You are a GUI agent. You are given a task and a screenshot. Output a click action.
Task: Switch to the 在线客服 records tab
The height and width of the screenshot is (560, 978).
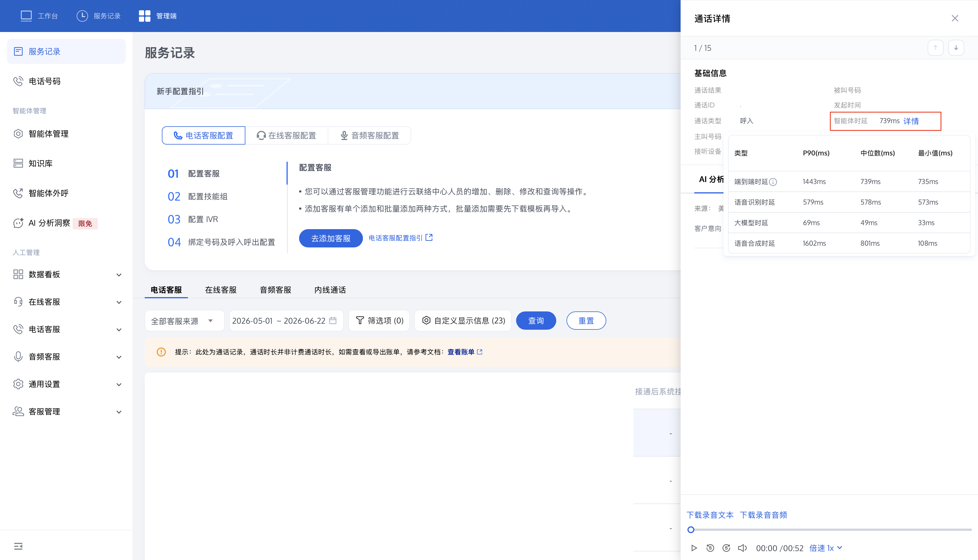pos(221,290)
